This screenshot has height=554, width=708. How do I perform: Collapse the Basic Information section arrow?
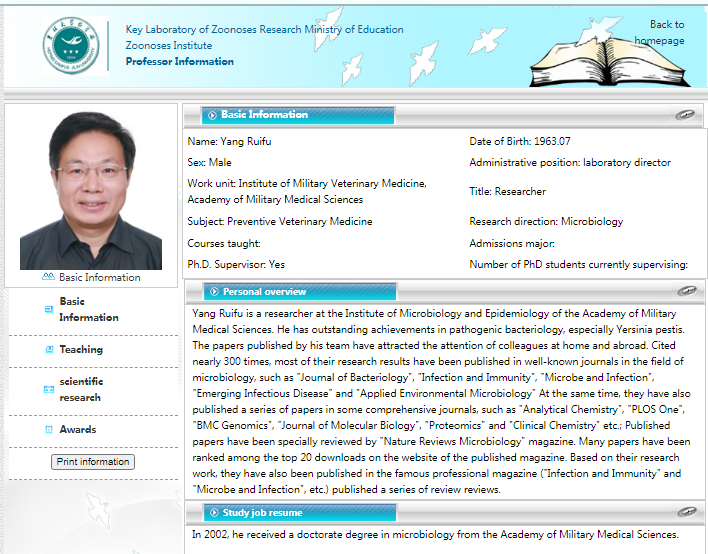click(211, 115)
